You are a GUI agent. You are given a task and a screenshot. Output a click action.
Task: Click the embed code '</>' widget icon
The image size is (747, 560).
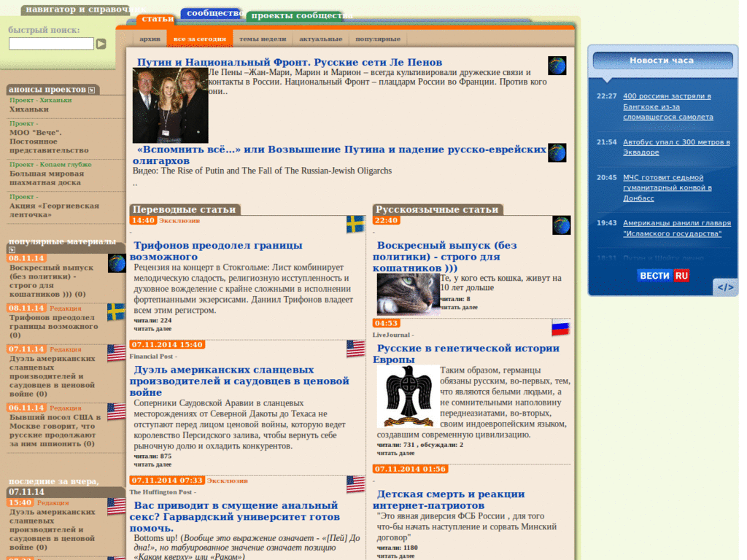726,287
